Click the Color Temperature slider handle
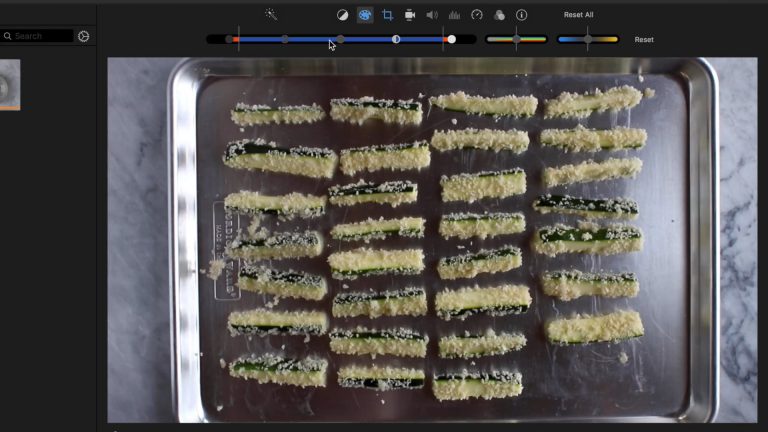The image size is (768, 432). pos(588,40)
